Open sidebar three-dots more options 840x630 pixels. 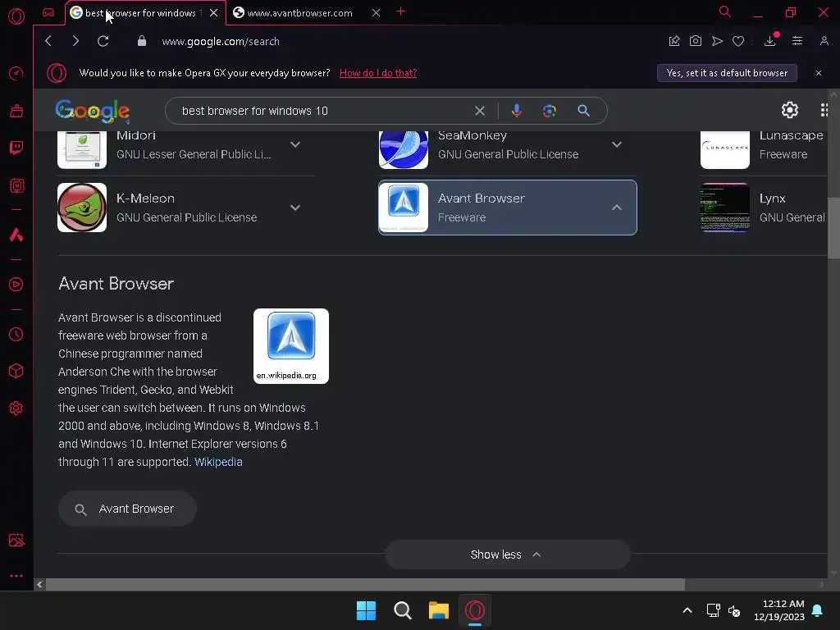(x=16, y=576)
